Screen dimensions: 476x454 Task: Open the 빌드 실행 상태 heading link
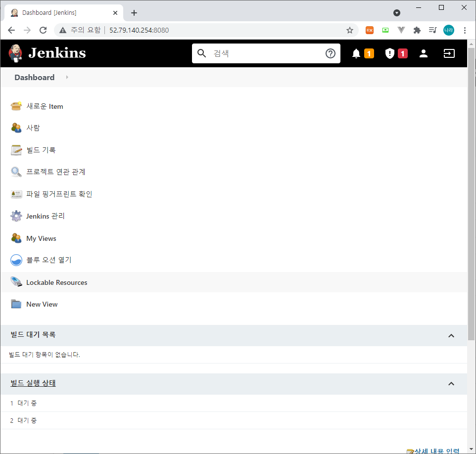click(33, 383)
